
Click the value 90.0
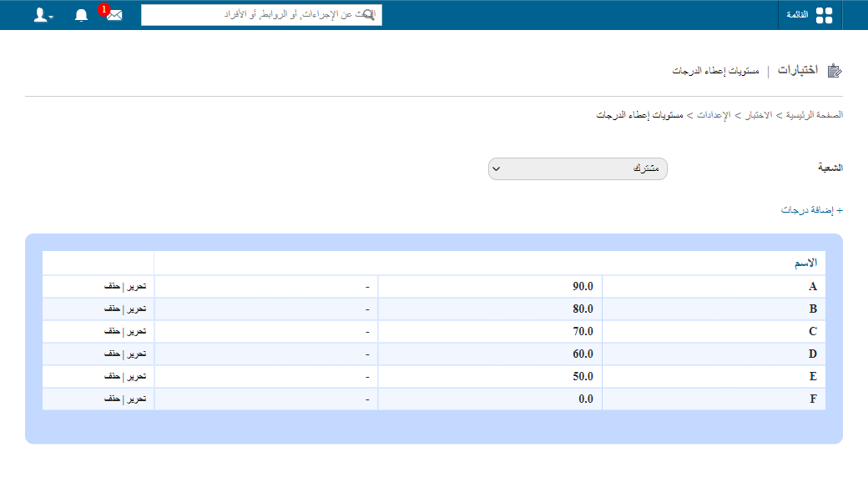coord(583,287)
